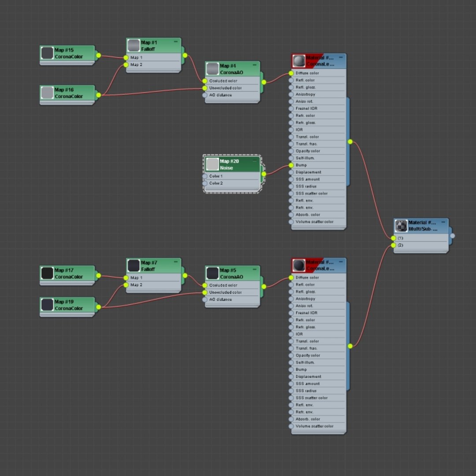Click the Multi/Sub material checkered sphere icon
This screenshot has height=476, width=476.
pyautogui.click(x=401, y=226)
